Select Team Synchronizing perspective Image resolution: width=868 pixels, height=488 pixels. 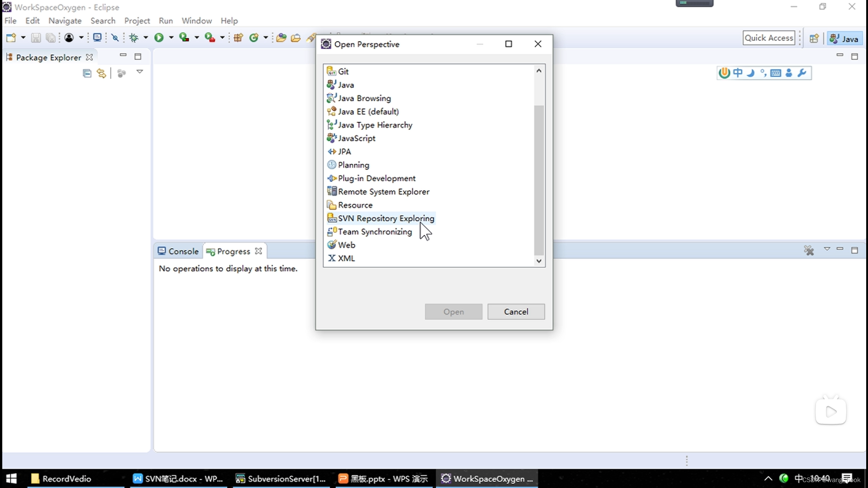370,232
